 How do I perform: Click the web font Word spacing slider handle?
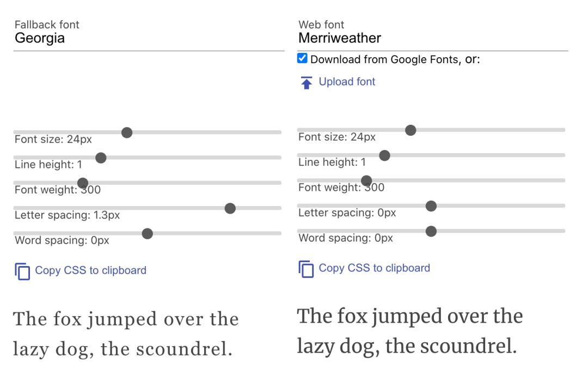pos(431,231)
